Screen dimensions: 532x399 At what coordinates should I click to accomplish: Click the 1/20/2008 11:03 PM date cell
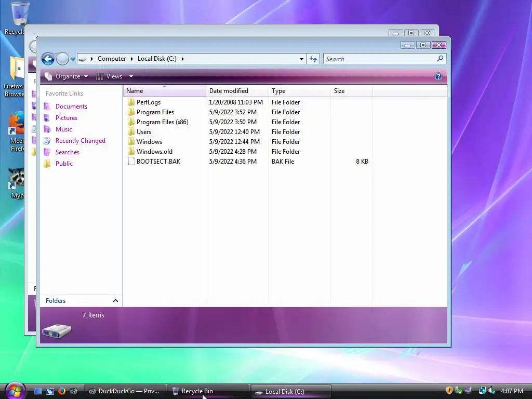coord(236,102)
